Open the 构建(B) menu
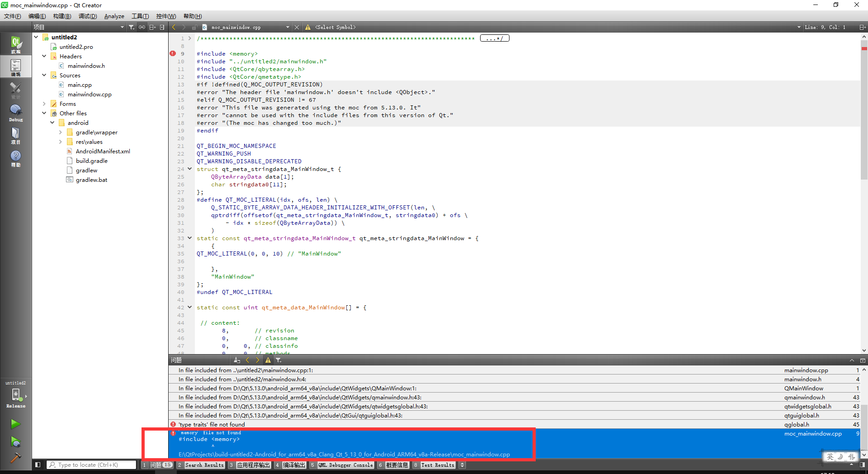868x474 pixels. coord(62,16)
